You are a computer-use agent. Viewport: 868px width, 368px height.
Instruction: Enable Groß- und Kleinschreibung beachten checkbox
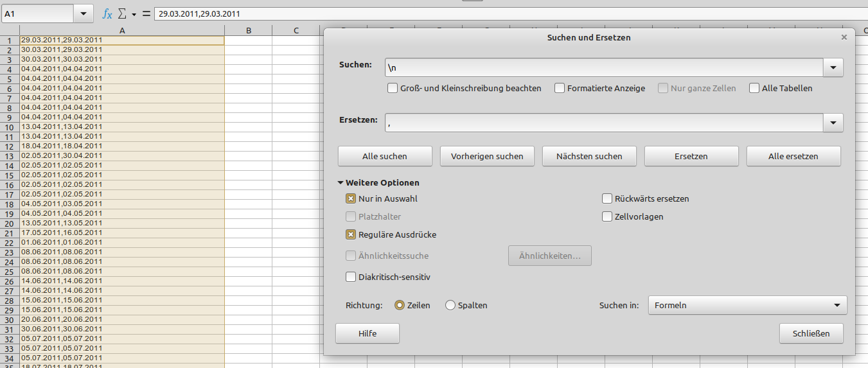[393, 89]
